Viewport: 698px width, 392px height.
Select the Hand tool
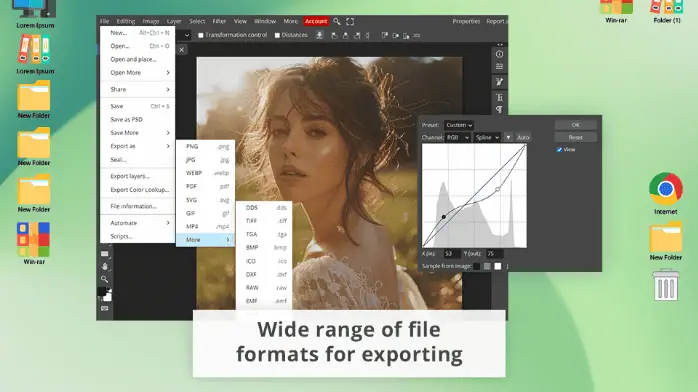[105, 267]
